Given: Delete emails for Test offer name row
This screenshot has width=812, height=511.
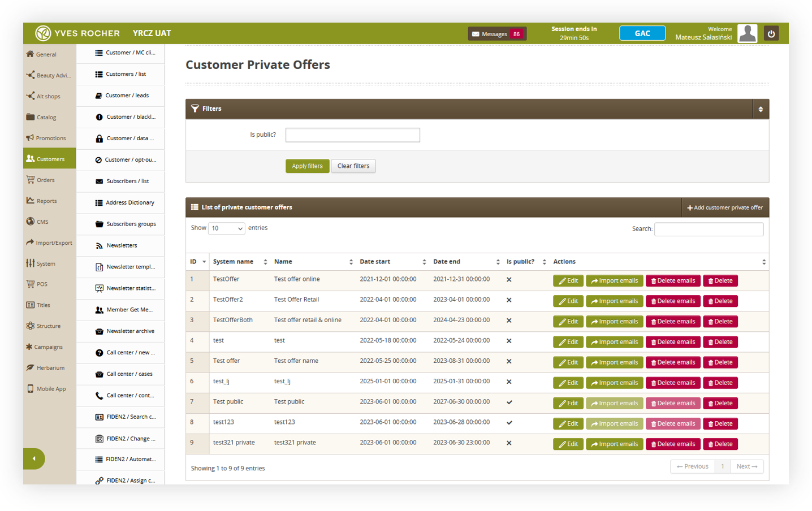Looking at the screenshot, I should click(x=673, y=362).
